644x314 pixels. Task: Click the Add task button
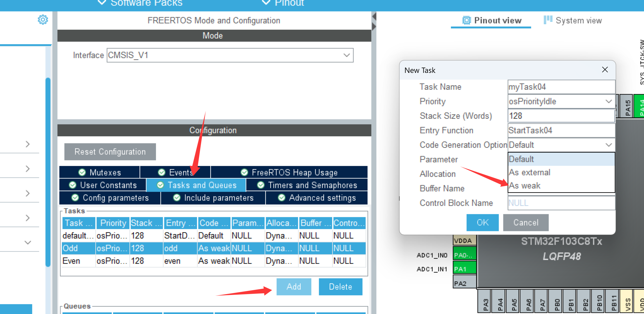(x=294, y=287)
